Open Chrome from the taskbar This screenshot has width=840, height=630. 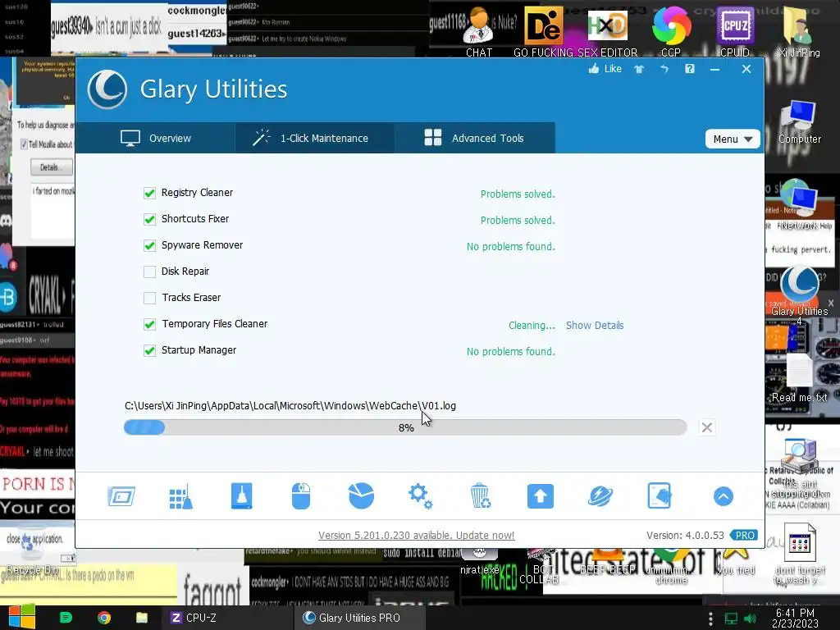point(104,618)
